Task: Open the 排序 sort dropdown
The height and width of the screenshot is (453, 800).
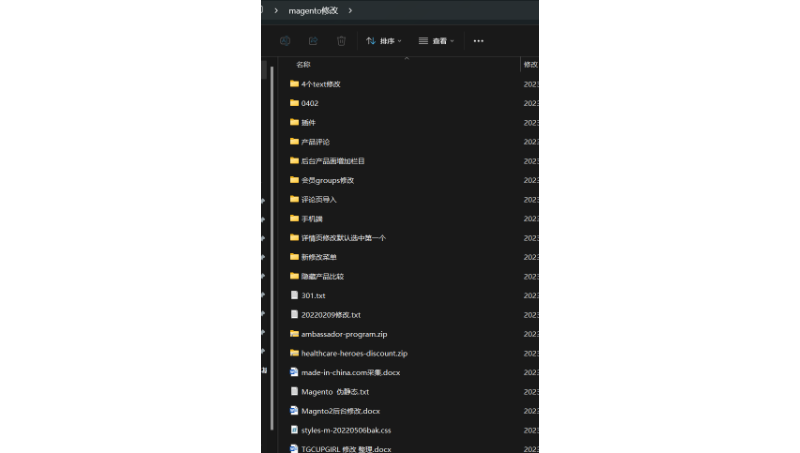Action: click(x=384, y=41)
